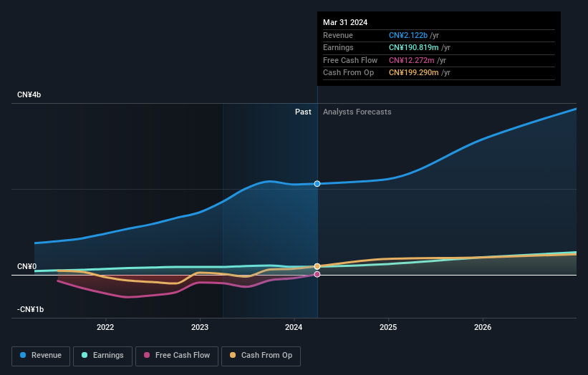Viewport: 588px width, 375px height.
Task: Toggle the Cash From Op legend button
Action: tap(261, 356)
